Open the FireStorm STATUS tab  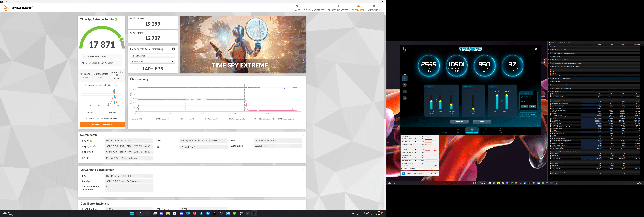[444, 131]
